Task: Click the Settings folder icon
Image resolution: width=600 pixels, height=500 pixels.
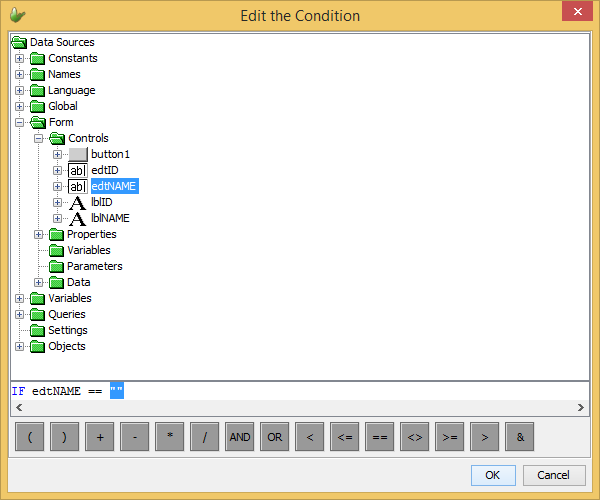Action: tap(38, 330)
